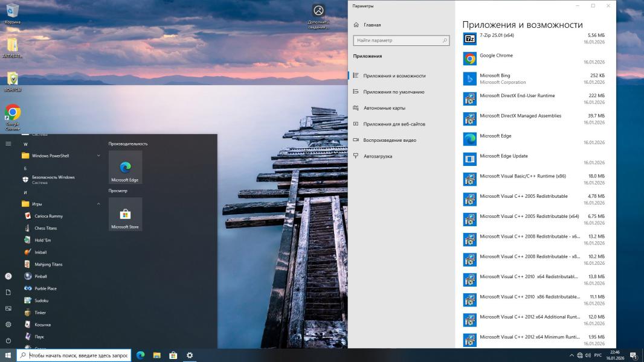
Task: Go to Главная in Settings
Action: click(372, 25)
